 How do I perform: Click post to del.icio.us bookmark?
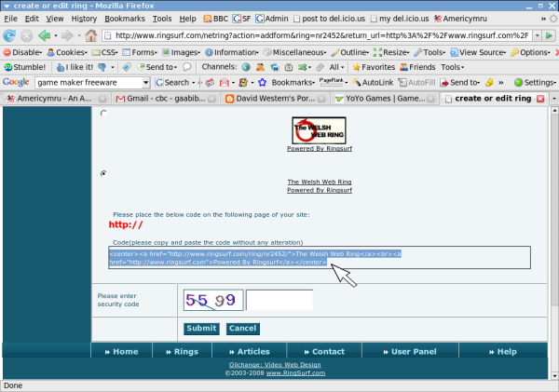coord(329,19)
